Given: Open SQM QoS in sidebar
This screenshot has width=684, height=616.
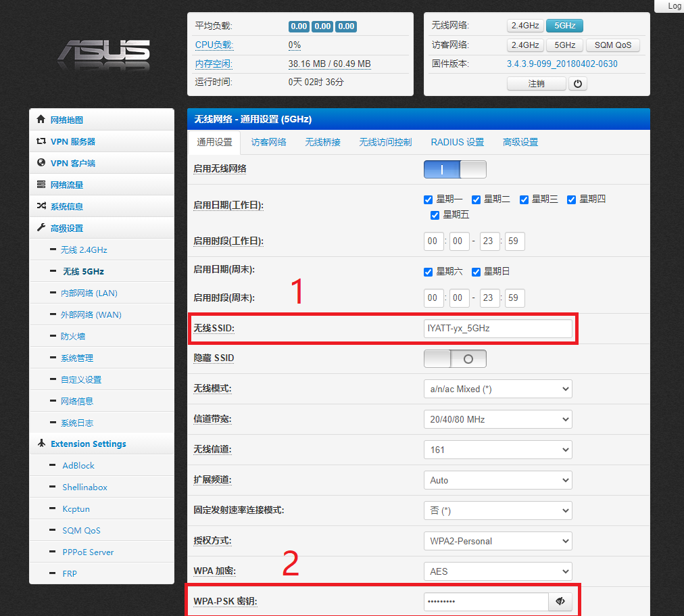Looking at the screenshot, I should pyautogui.click(x=81, y=531).
